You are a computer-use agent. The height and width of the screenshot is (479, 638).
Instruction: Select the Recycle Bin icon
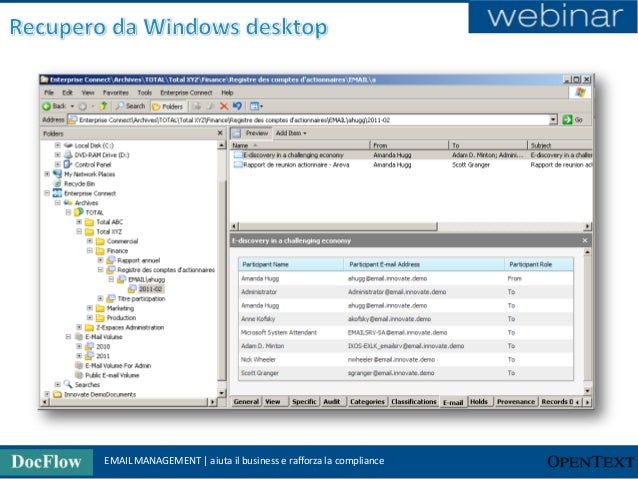(58, 184)
